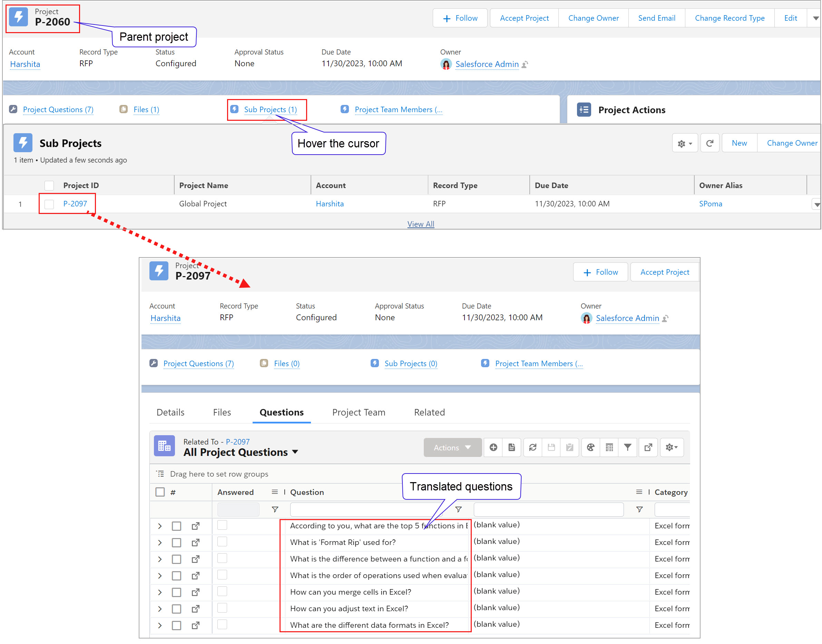Screen dimensions: 822x644
Task: Open Sub Projects (1) related list link
Action: click(x=270, y=109)
